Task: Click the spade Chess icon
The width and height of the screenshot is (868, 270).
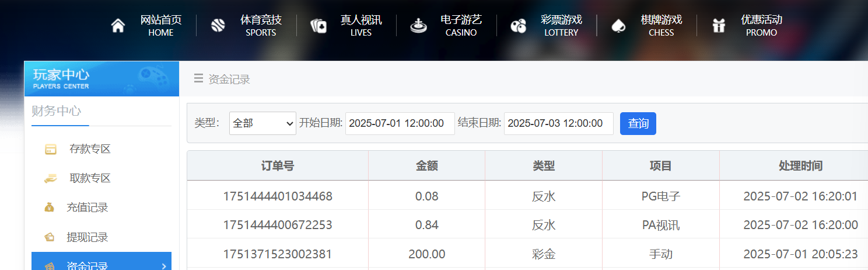Action: pyautogui.click(x=618, y=26)
